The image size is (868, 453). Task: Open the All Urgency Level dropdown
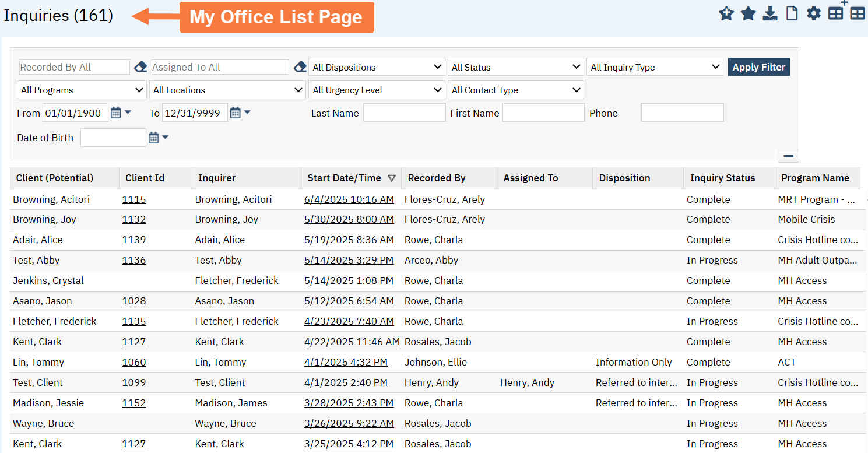coord(377,90)
